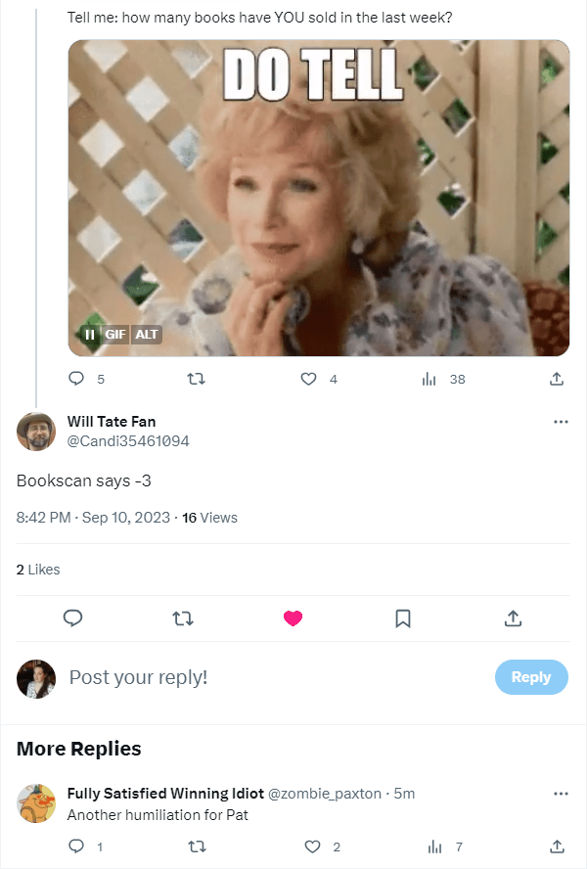This screenshot has height=869, width=588.
Task: Reply to Bookscan tweet via comment icon
Action: (72, 618)
